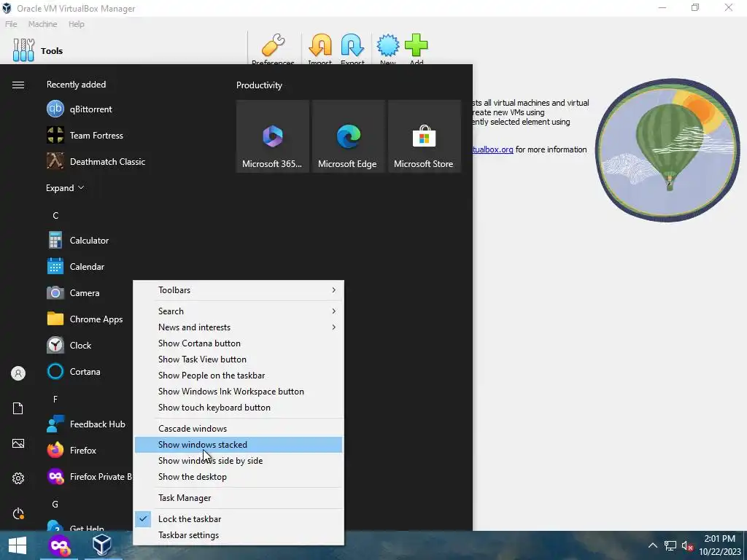Show hidden tray icons chevron
The height and width of the screenshot is (560, 747).
pos(653,545)
